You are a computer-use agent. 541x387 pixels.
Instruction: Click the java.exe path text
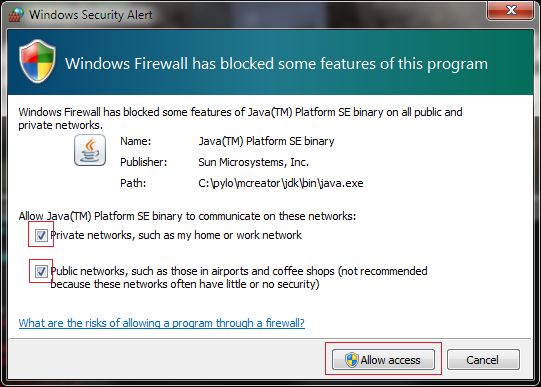[281, 183]
